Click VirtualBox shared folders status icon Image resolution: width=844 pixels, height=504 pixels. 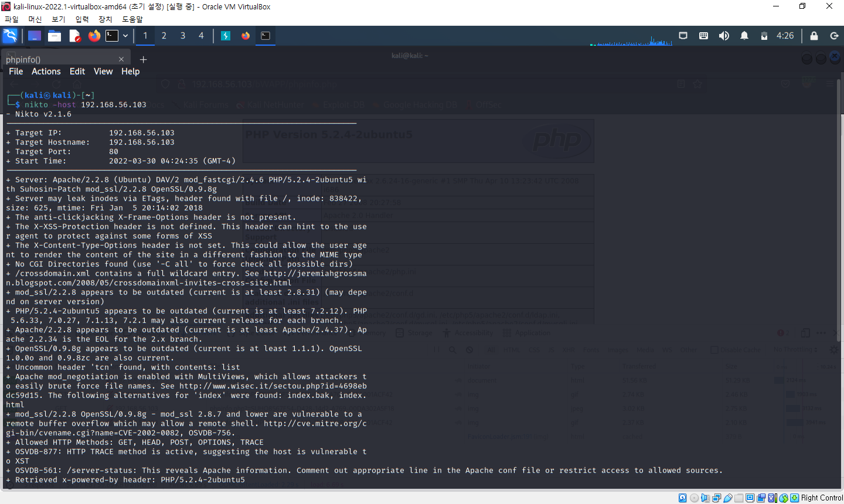pos(738,498)
